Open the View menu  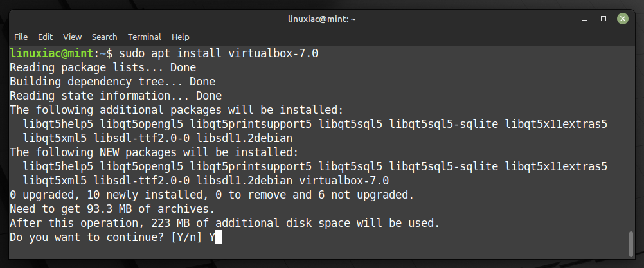point(72,37)
